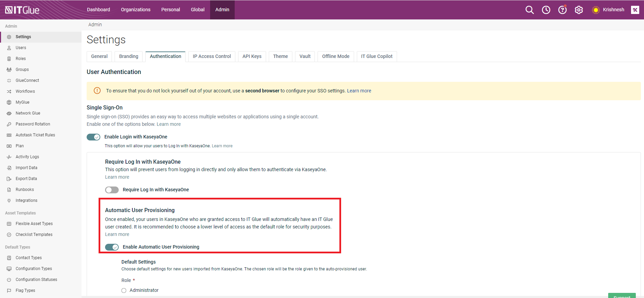
Task: Open the Global menu
Action: (198, 10)
